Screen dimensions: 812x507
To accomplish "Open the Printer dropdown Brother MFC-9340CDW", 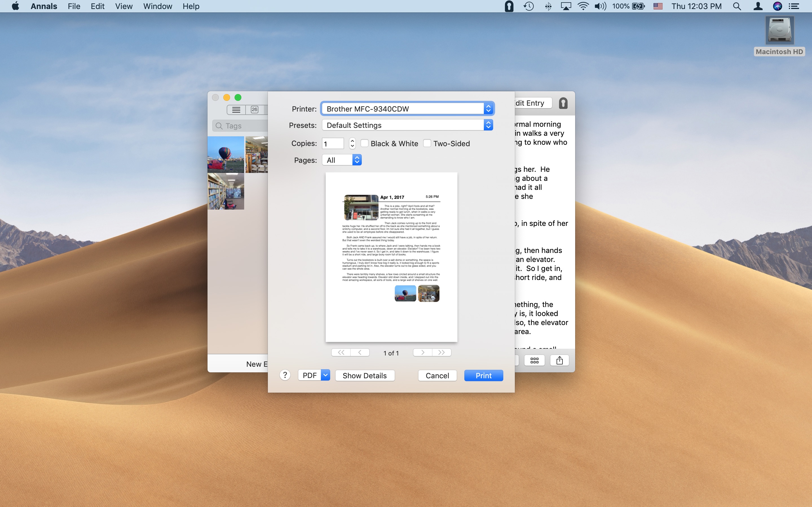I will (407, 109).
